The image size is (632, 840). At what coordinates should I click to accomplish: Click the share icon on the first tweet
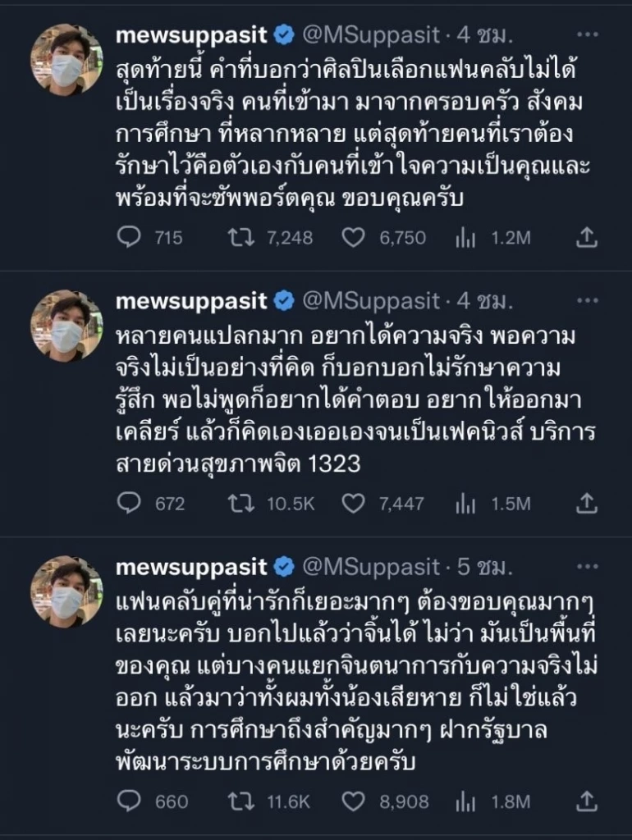[x=585, y=239]
